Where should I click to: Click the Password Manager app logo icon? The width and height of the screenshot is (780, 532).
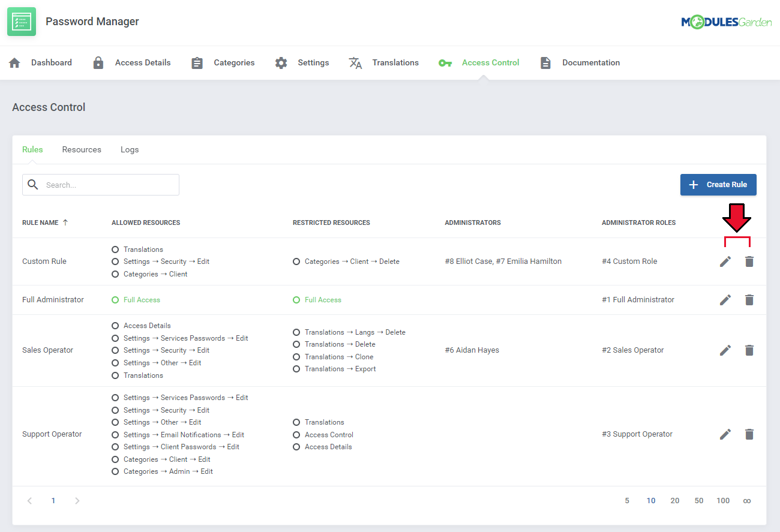[22, 22]
